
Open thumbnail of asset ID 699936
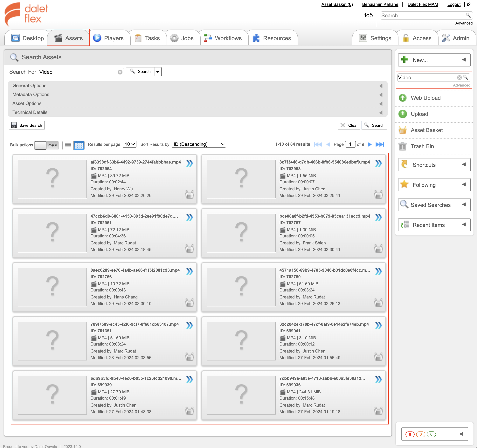click(241, 395)
